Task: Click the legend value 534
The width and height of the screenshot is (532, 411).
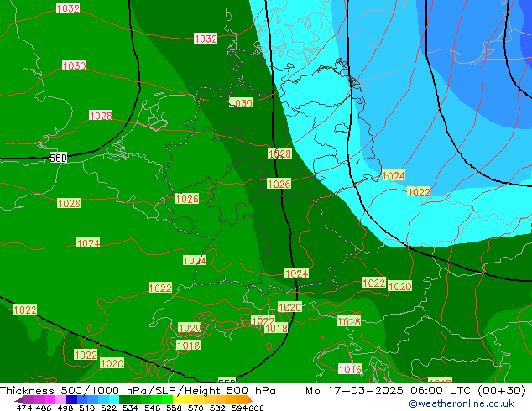Action: click(x=131, y=408)
